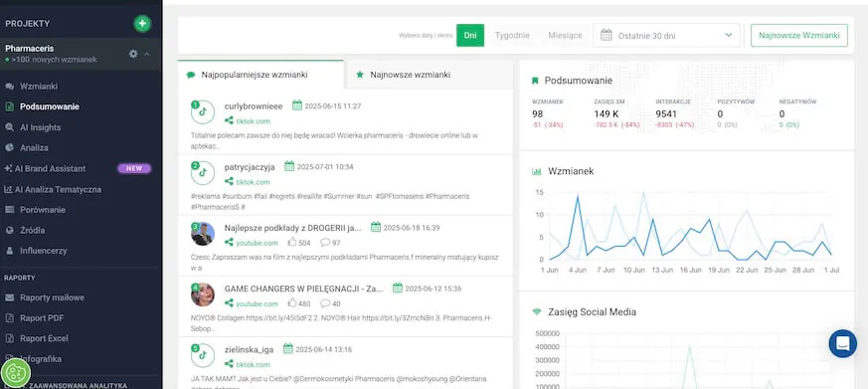Screen dimensions: 868x389
Task: Click comment icon showing 97 comments
Action: [325, 242]
